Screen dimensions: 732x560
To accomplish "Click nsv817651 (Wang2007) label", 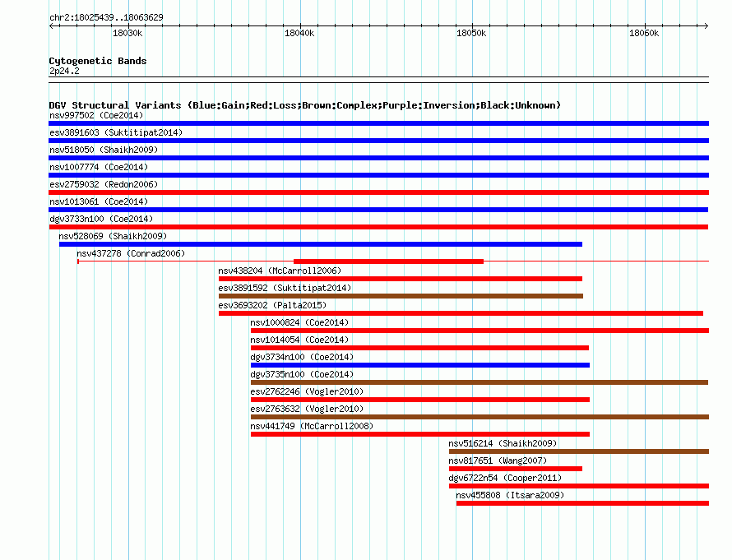I will (498, 460).
